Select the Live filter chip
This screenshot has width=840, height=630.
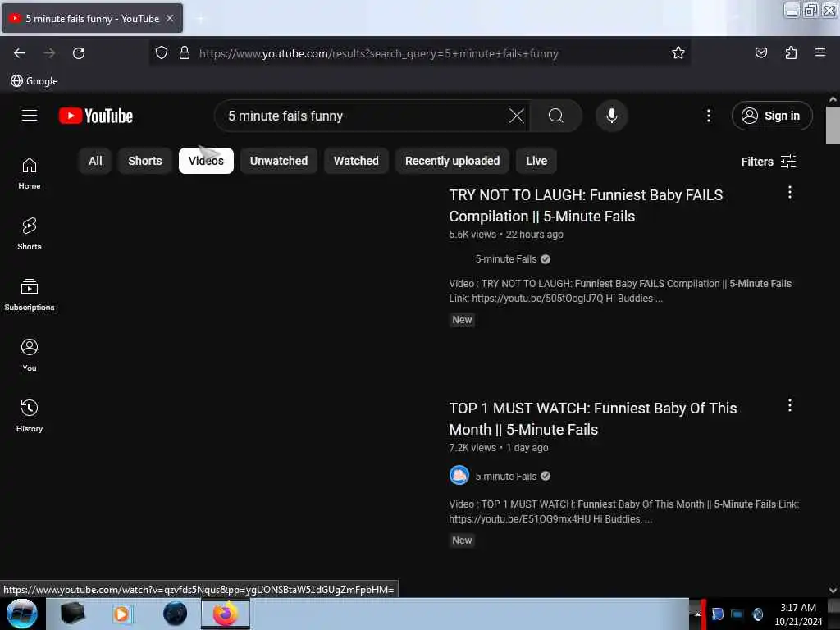(x=536, y=161)
